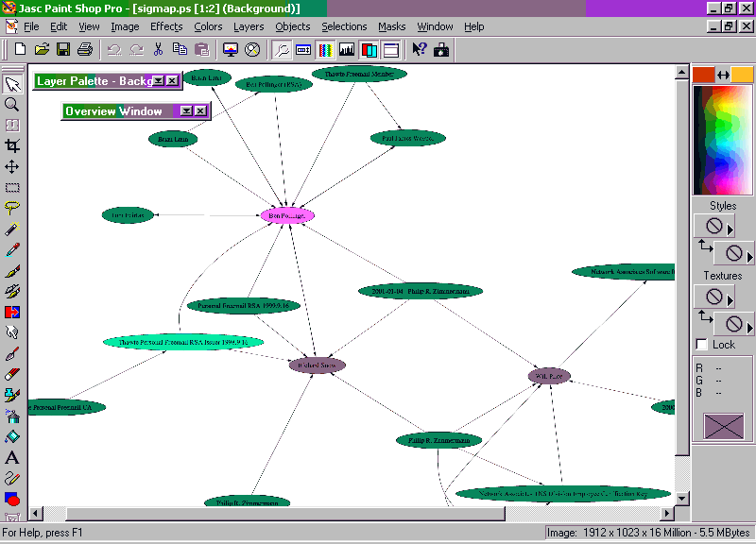The image size is (756, 544).
Task: Expand the foreground Styles dropdown
Action: pos(730,229)
